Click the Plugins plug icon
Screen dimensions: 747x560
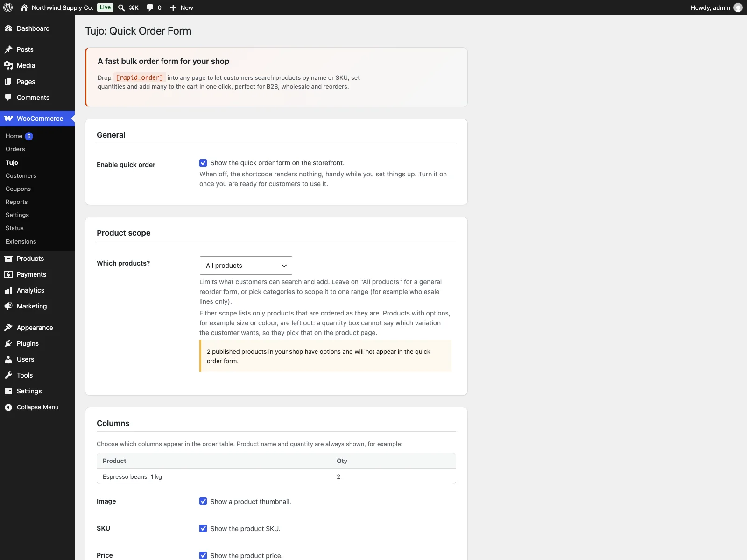point(8,343)
